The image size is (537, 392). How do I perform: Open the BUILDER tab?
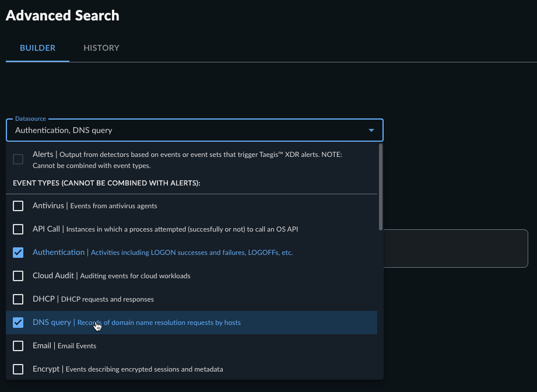(x=38, y=48)
